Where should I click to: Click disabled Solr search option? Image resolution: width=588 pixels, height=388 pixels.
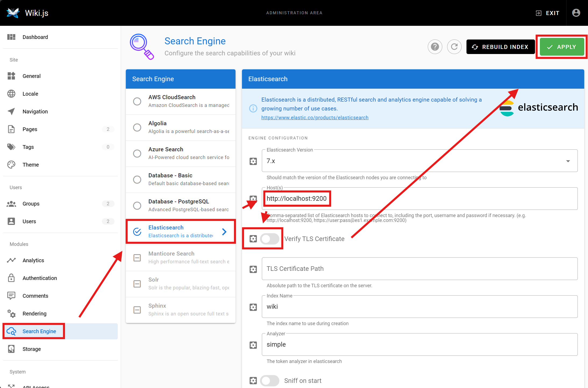[x=181, y=284]
